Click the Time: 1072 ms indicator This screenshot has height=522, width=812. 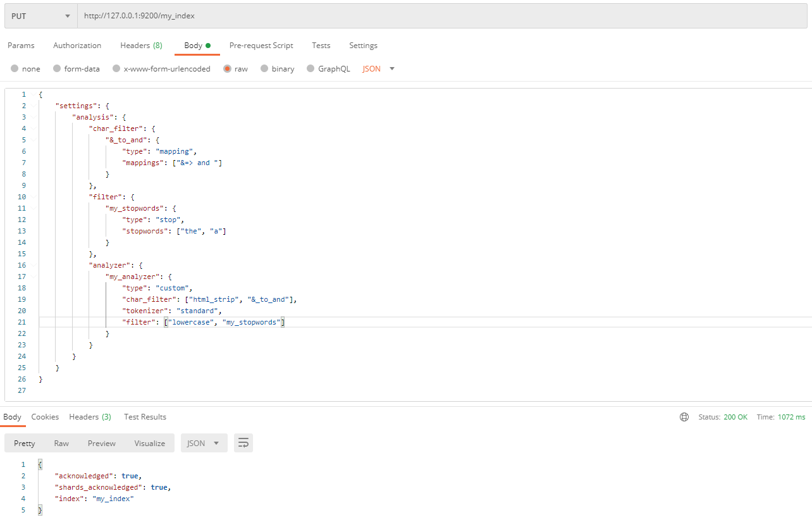tap(781, 417)
